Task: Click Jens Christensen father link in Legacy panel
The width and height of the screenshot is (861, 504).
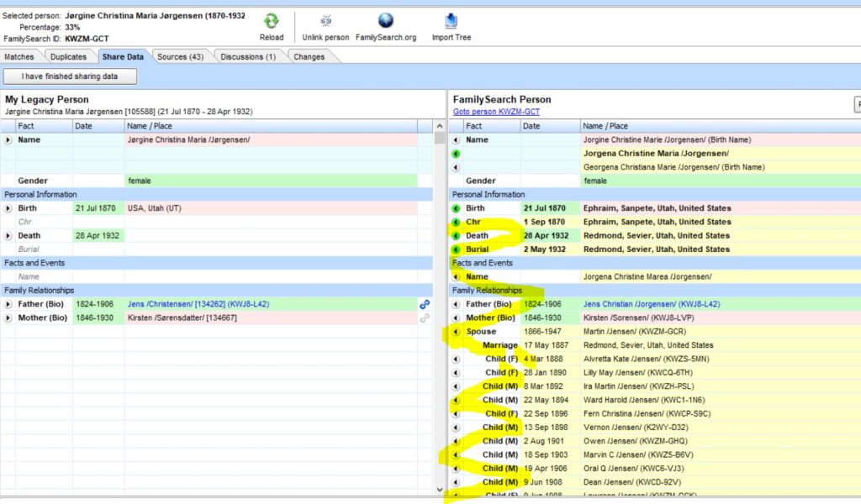Action: click(198, 304)
